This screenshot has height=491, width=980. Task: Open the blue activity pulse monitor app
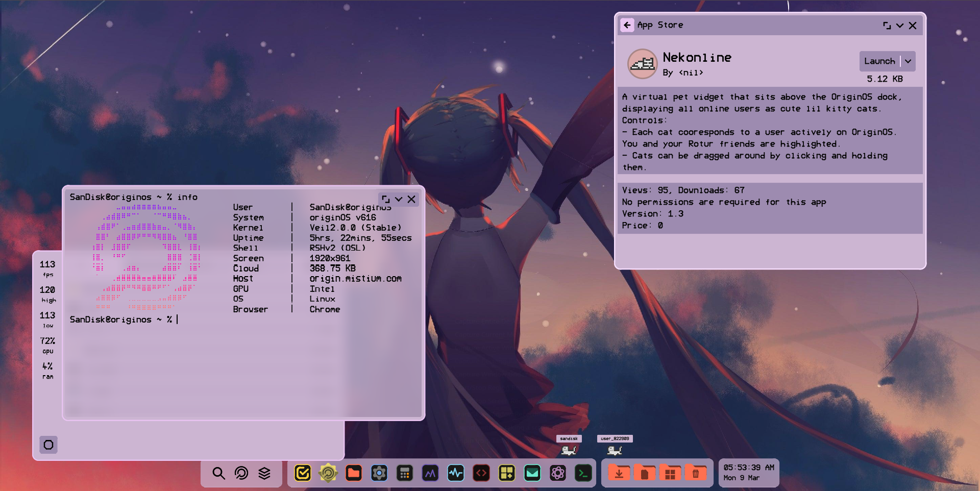coord(456,473)
